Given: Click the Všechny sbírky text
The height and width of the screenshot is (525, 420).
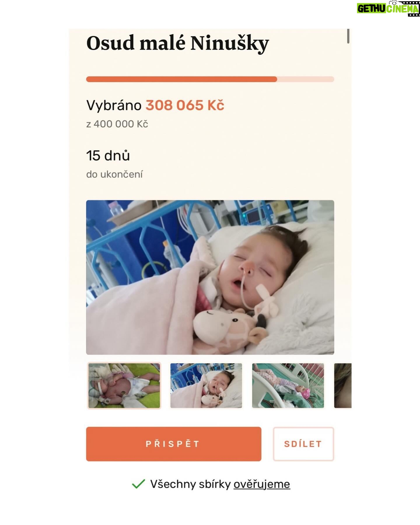Looking at the screenshot, I should pos(190,484).
